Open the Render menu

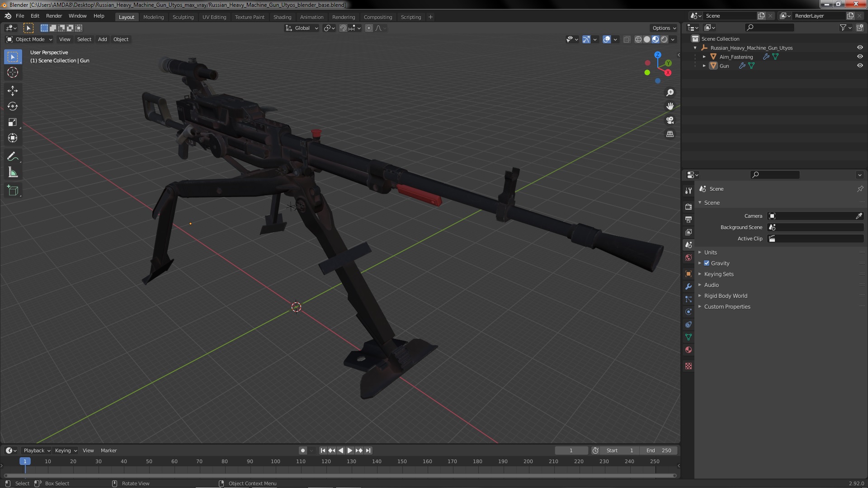tap(54, 16)
